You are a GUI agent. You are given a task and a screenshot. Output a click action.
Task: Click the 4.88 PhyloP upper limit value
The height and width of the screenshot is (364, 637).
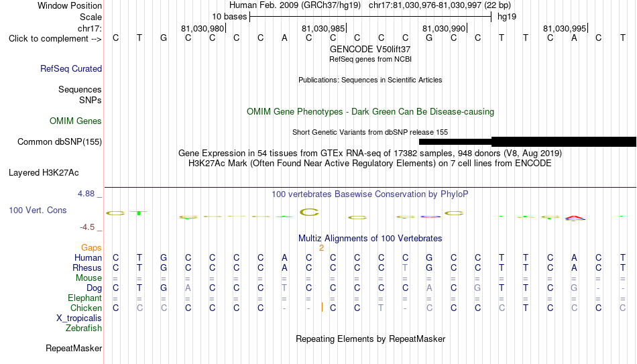point(86,194)
